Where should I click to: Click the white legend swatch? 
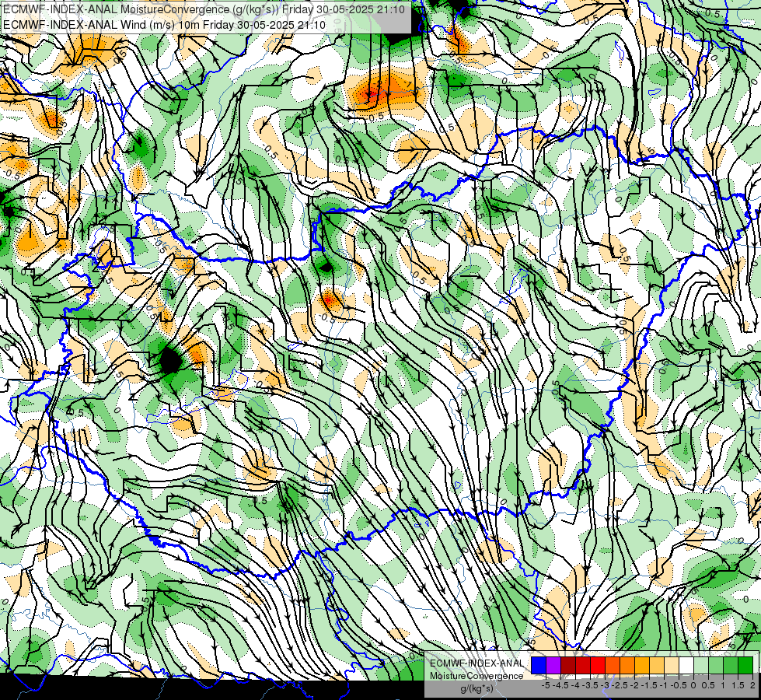coord(686,666)
